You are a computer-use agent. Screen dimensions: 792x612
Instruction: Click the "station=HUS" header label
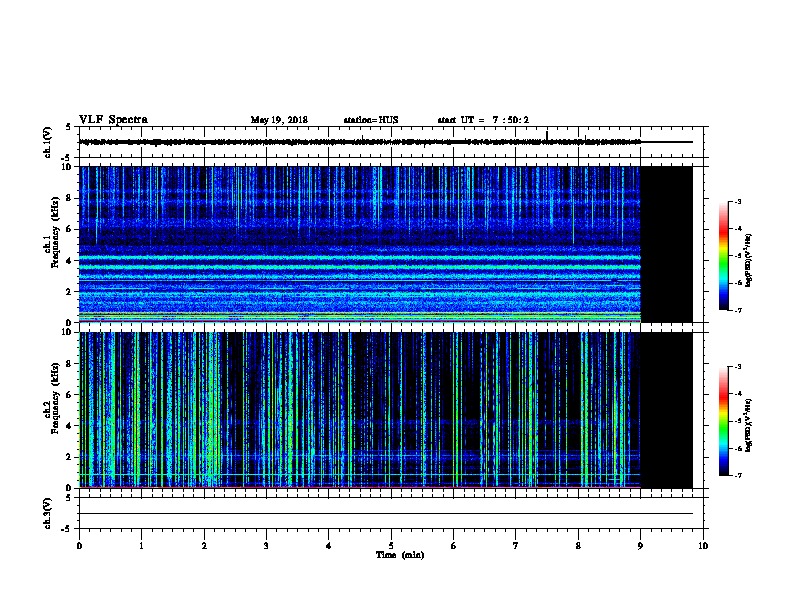tap(371, 120)
